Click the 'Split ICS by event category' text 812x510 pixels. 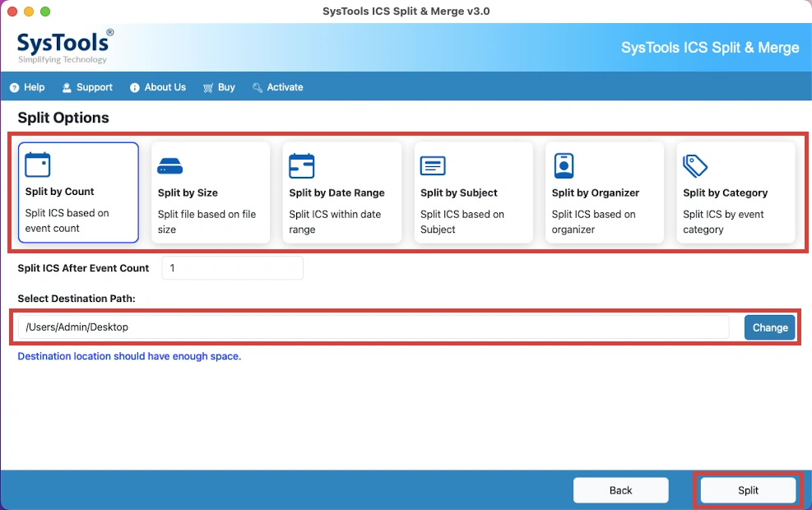coord(723,221)
